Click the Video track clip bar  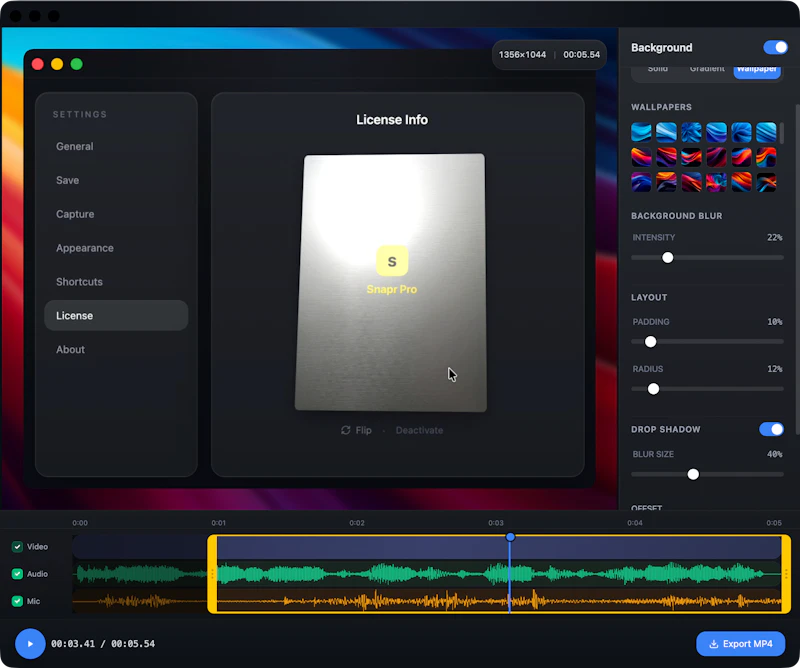click(427, 547)
